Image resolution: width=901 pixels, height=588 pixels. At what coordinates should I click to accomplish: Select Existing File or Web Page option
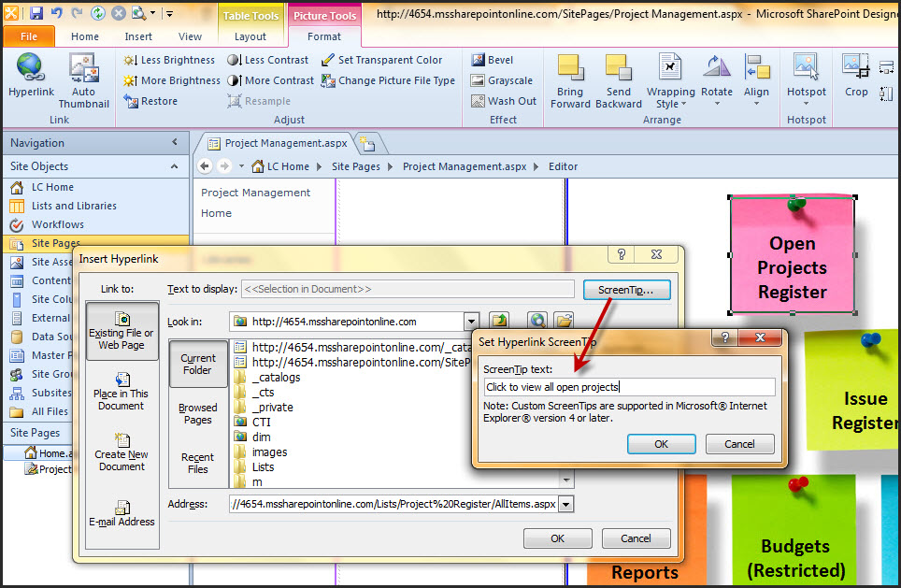pyautogui.click(x=122, y=331)
